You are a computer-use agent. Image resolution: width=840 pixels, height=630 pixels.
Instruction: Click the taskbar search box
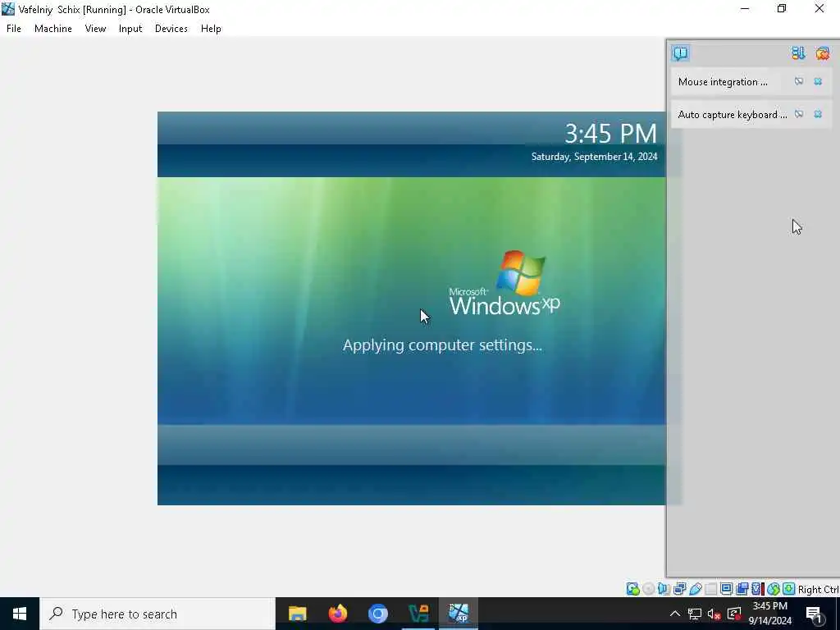[x=157, y=614]
